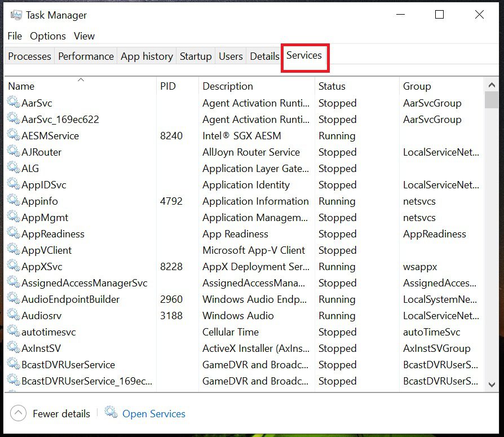Click the AxInstSVGroup group cell
This screenshot has height=437, width=504.
coord(437,348)
